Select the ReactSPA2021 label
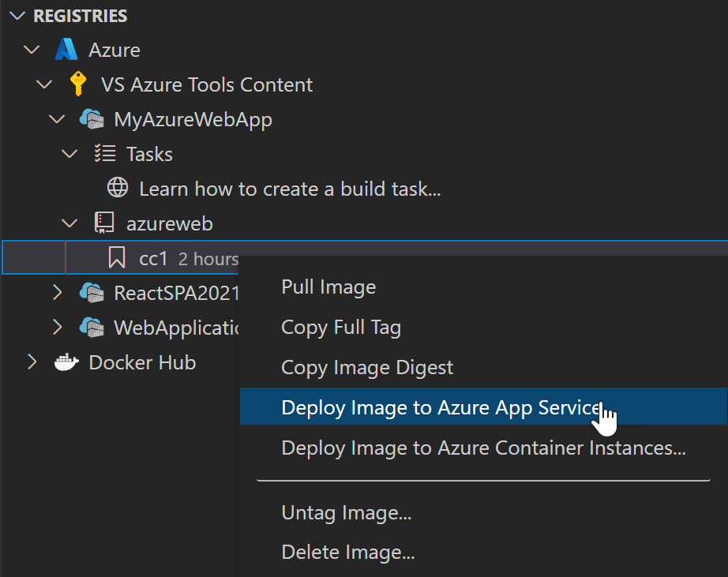The width and height of the screenshot is (728, 577). pos(176,293)
